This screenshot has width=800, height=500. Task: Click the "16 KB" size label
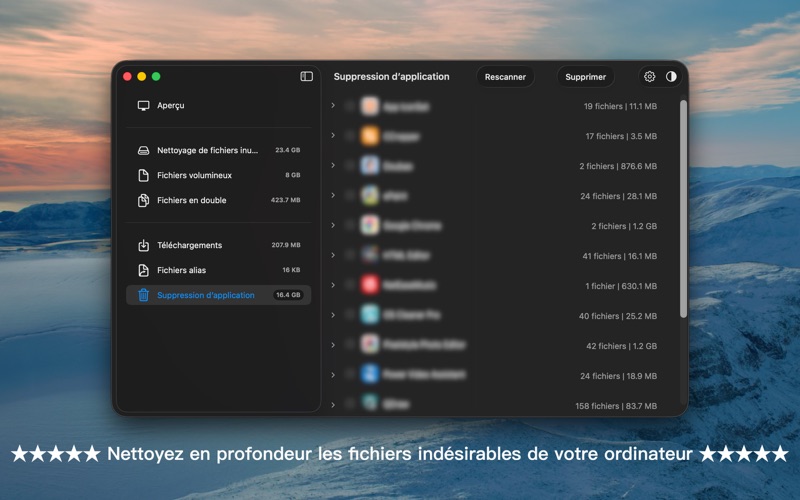click(291, 270)
